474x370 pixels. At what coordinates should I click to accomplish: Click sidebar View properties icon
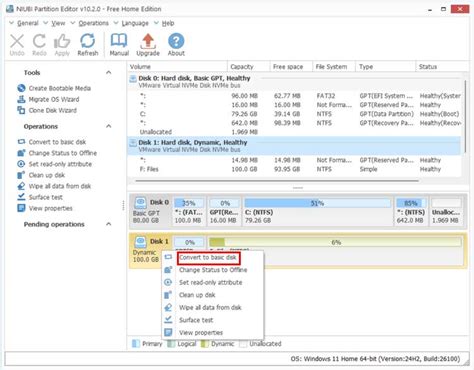(x=21, y=208)
